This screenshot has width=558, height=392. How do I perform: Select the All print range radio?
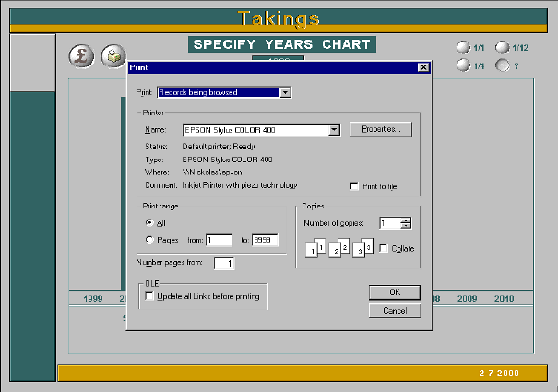pyautogui.click(x=149, y=223)
